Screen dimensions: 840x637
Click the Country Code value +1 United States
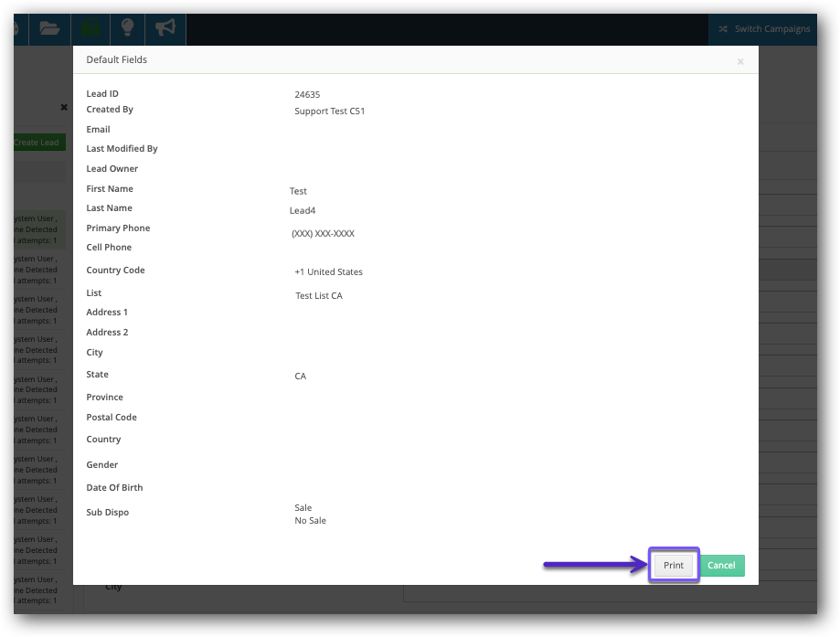pyautogui.click(x=328, y=272)
